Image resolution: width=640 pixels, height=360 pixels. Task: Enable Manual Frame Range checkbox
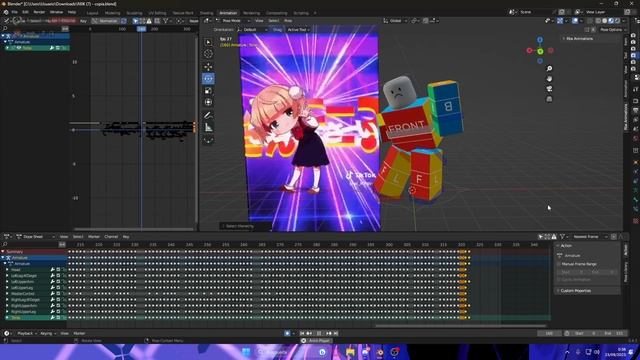click(x=559, y=264)
